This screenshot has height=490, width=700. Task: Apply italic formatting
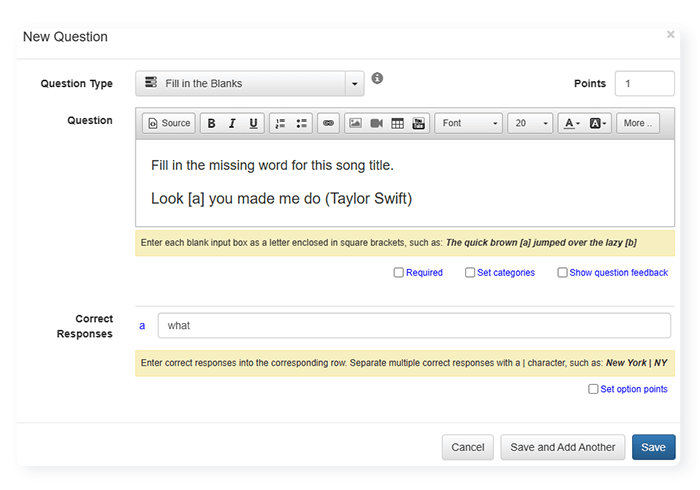click(x=232, y=123)
